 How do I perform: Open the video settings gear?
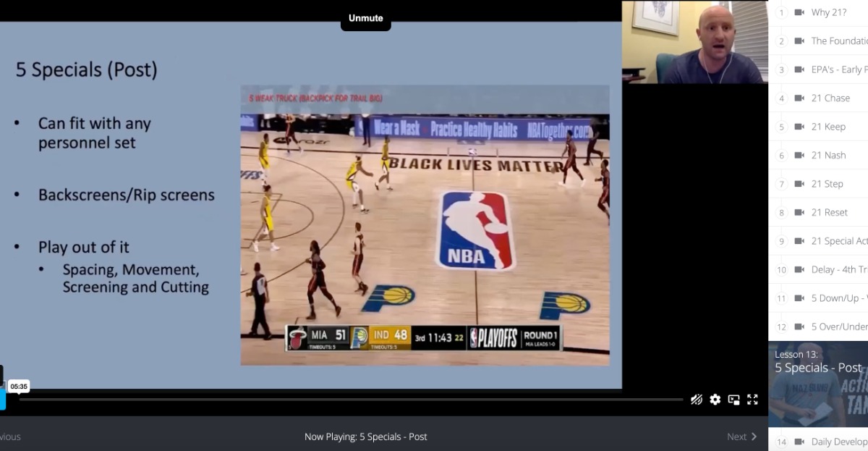pyautogui.click(x=715, y=400)
